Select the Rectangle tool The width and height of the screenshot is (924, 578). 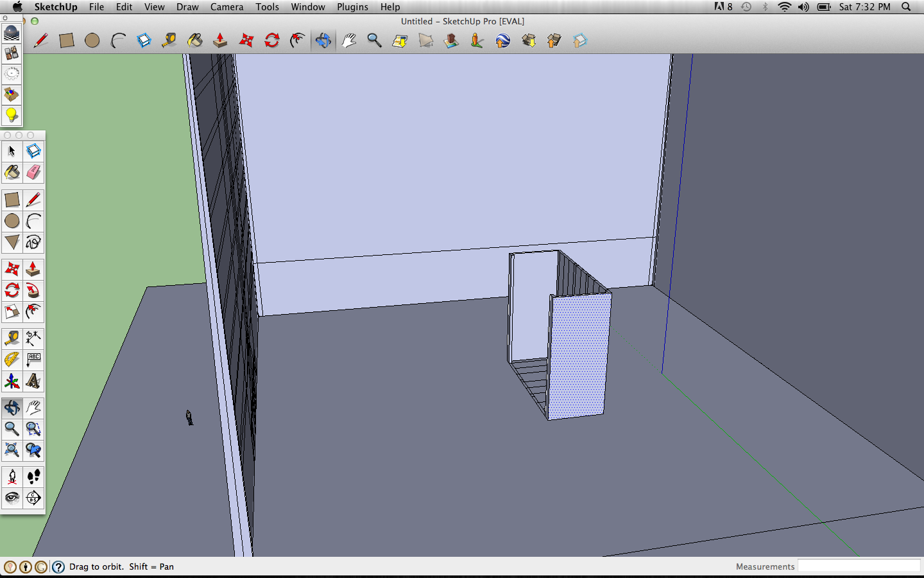coord(67,40)
